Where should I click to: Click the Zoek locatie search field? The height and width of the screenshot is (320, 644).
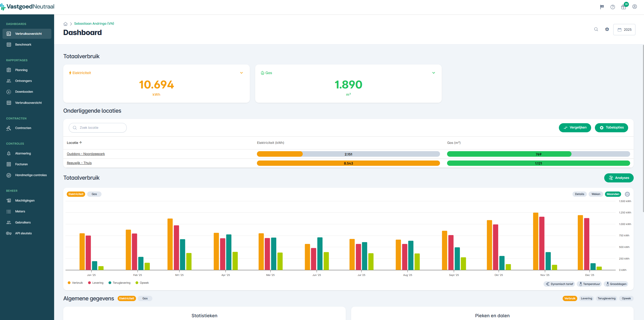[98, 128]
